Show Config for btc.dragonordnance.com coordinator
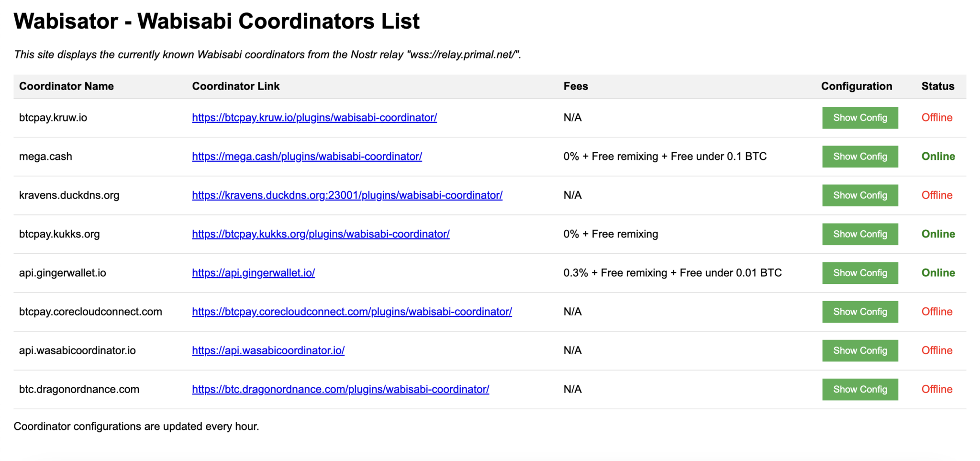Screen dimensions: 980x461 pyautogui.click(x=860, y=389)
